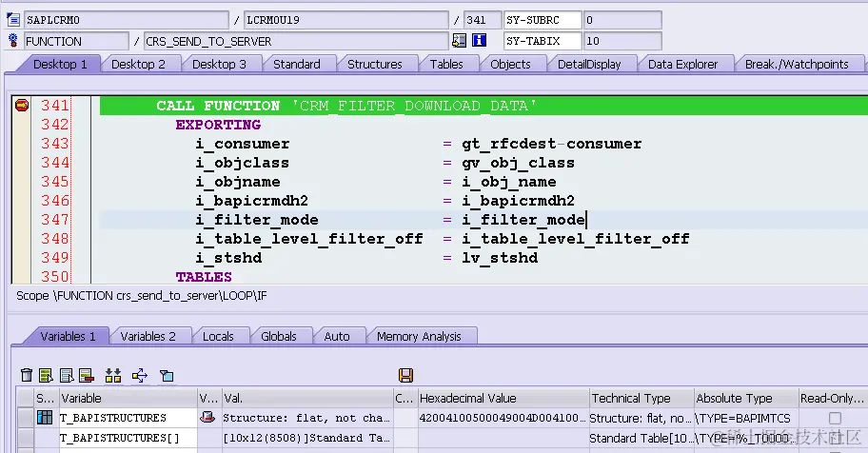Viewport: 868px width, 453px height.
Task: Select the Variables 2 tab
Action: (x=148, y=336)
